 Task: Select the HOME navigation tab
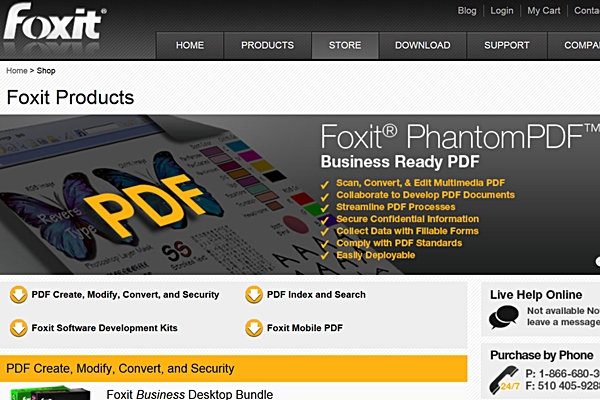click(x=190, y=45)
